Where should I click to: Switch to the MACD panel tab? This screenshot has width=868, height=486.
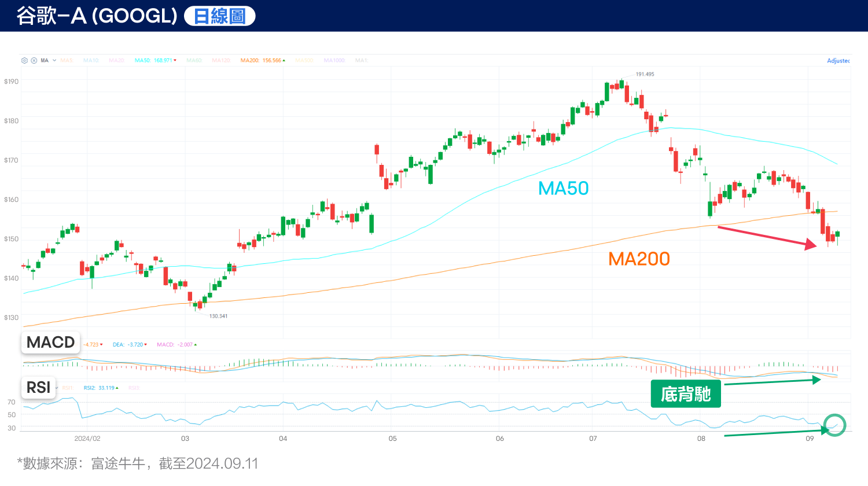50,342
